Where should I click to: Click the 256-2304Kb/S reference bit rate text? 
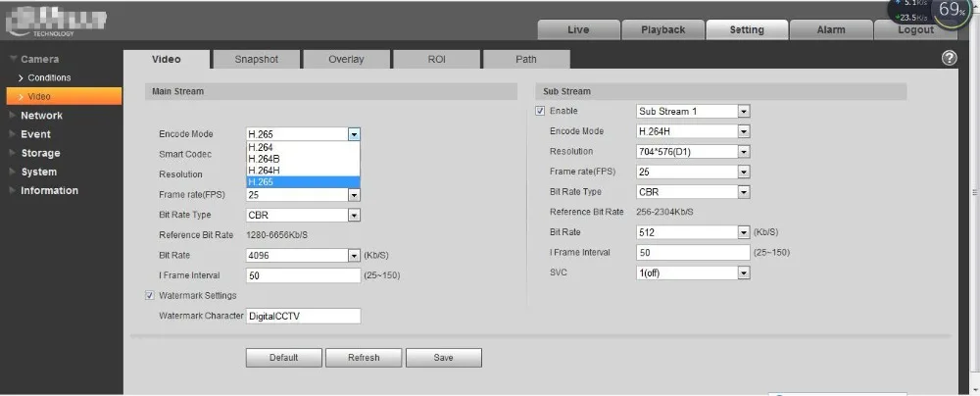pyautogui.click(x=665, y=212)
